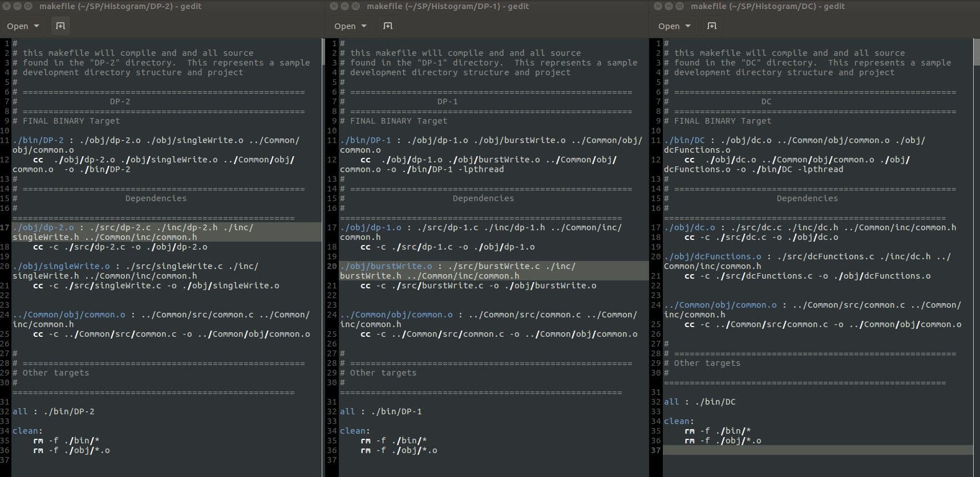Click the highlighted empty line 37 in DC window

click(819, 450)
